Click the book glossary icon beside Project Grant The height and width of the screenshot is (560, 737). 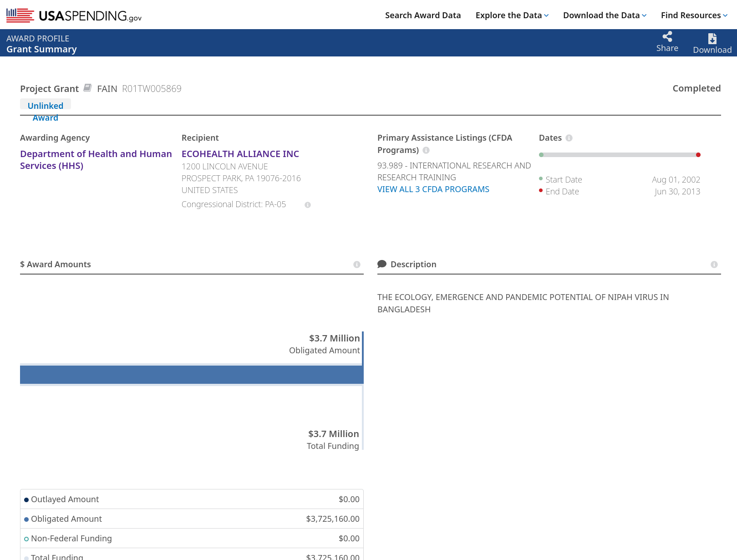88,87
